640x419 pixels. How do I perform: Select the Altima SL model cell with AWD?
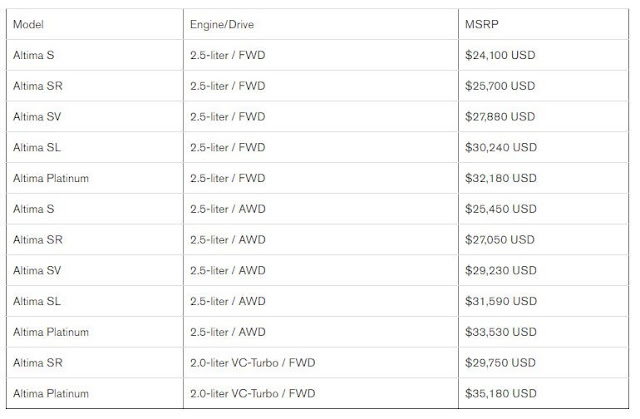pos(95,301)
